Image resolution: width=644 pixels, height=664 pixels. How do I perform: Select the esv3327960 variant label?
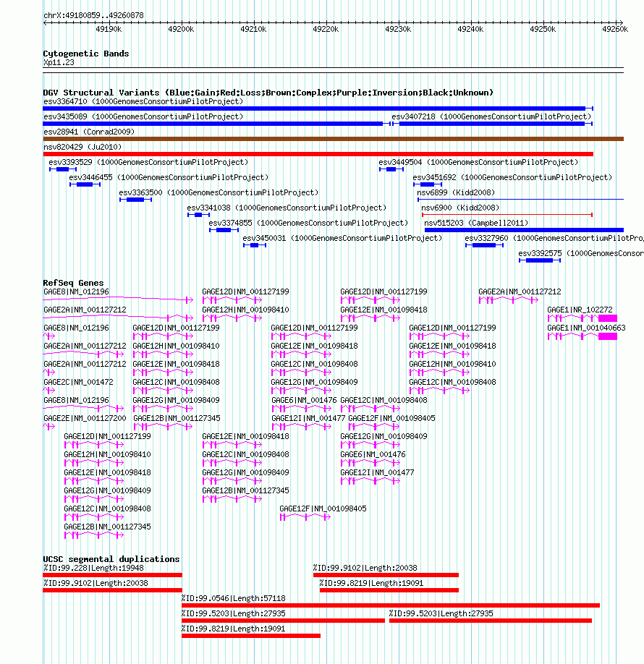coord(554,239)
